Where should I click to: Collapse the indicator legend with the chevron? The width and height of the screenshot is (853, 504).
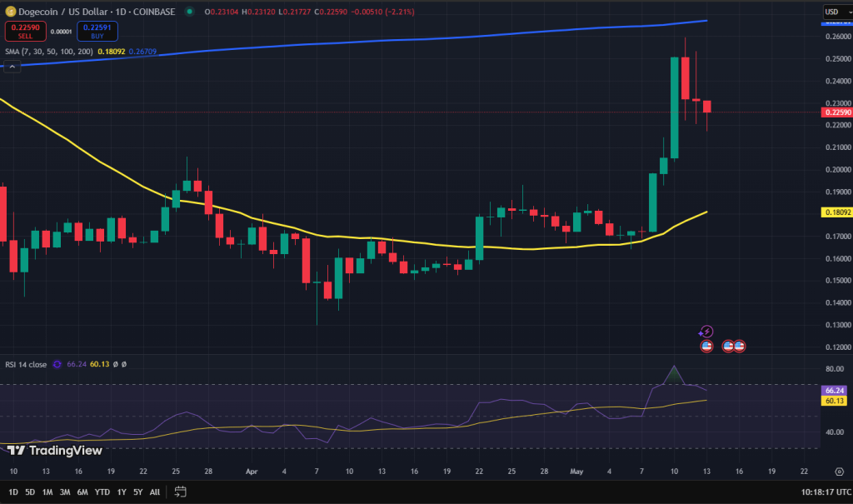(12, 67)
